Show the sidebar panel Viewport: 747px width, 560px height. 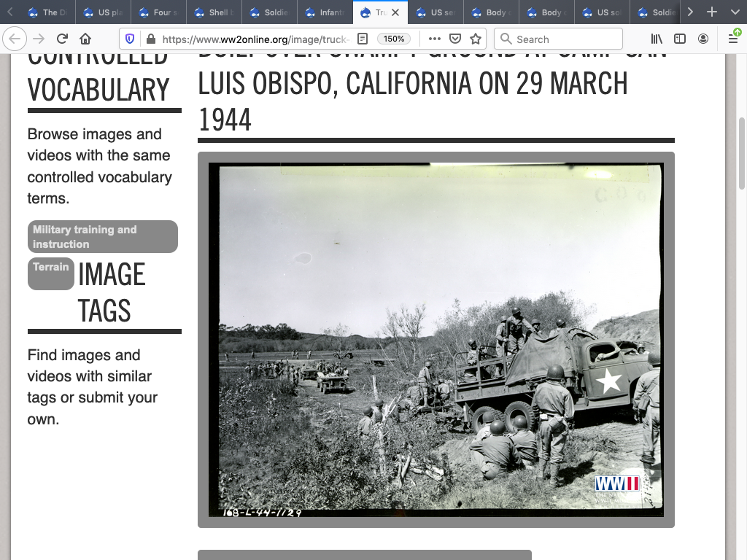tap(679, 39)
